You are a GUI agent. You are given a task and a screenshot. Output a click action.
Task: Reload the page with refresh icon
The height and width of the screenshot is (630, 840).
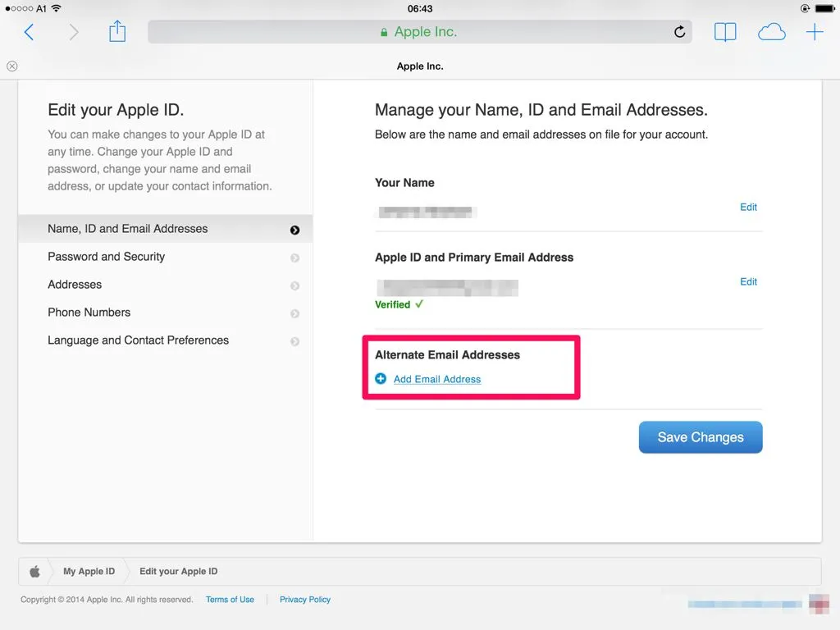click(679, 32)
